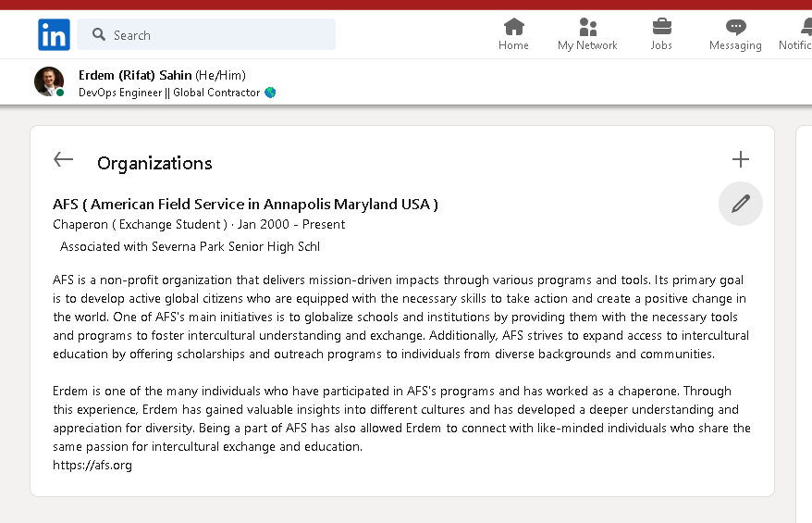
Task: Open the Jobs briefcase icon
Action: point(662,26)
